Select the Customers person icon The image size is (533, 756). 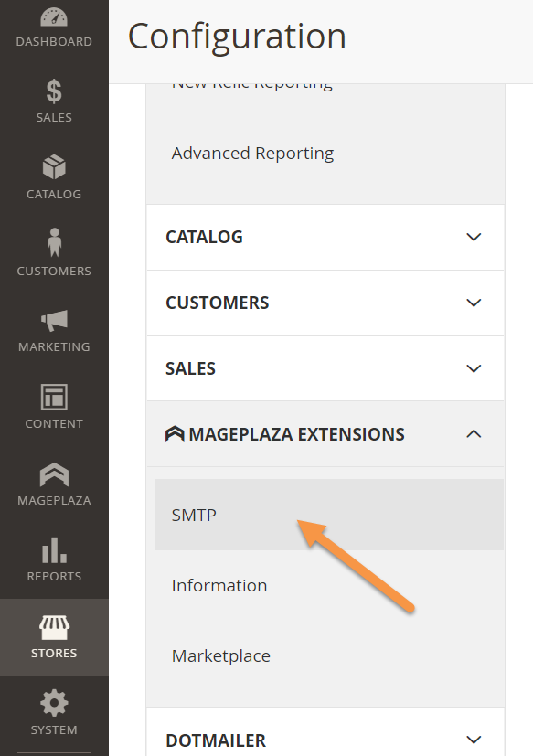click(x=55, y=242)
